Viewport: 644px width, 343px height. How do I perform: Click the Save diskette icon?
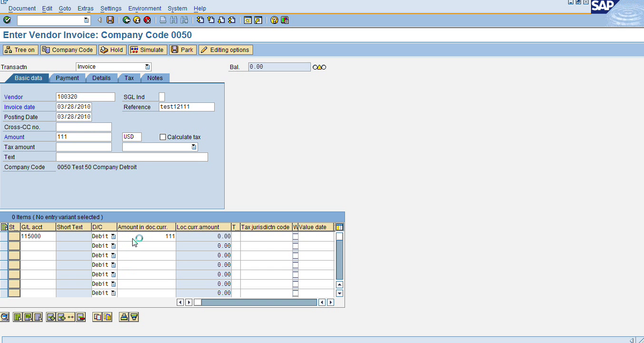click(x=110, y=20)
